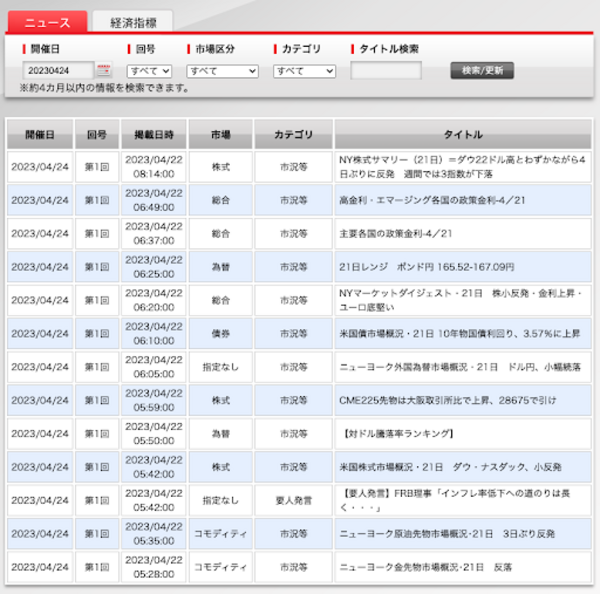Click the 開催日 date input field
Screen dimensions: 600x594
[58, 71]
